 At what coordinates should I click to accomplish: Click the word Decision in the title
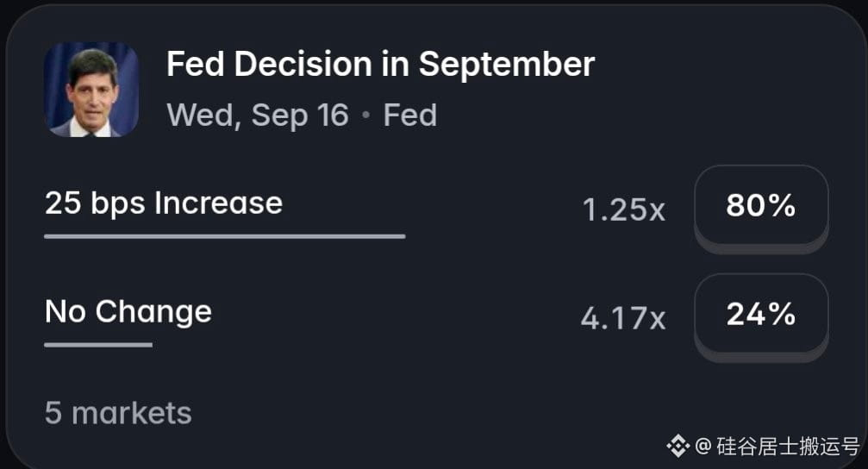click(303, 65)
